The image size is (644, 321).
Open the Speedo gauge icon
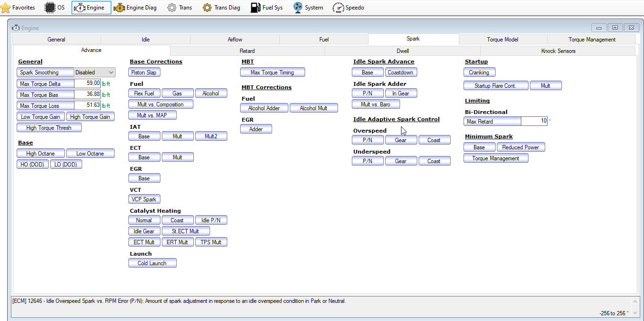(338, 8)
